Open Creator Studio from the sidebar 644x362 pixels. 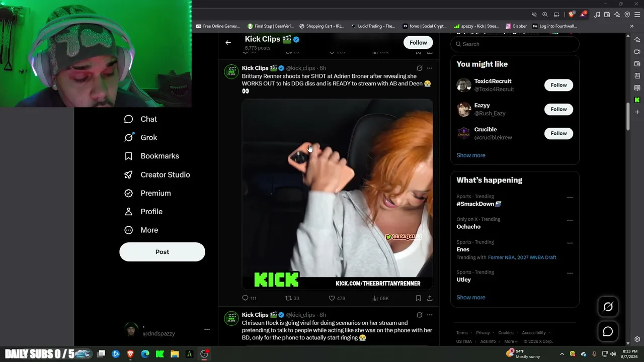coord(157,174)
